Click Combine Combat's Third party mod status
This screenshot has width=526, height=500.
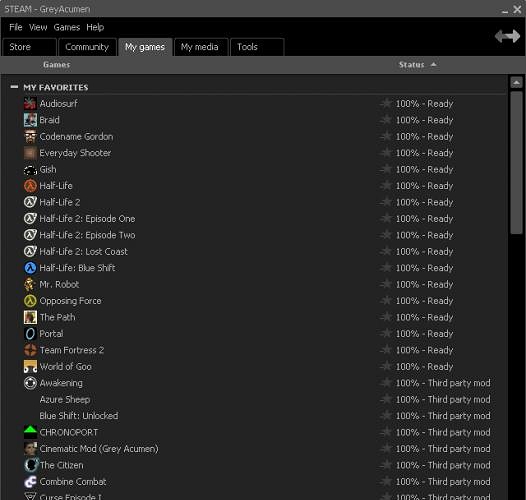443,482
